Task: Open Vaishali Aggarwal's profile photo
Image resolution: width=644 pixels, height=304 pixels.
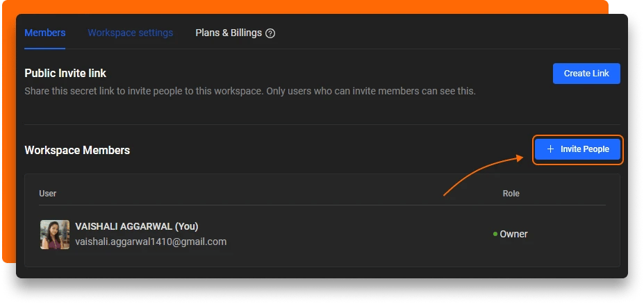Action: click(55, 235)
